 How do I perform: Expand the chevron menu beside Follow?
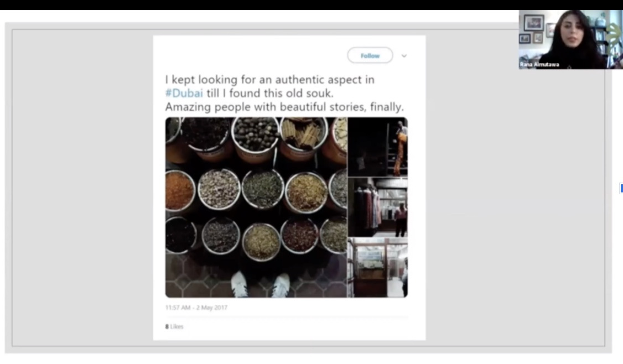point(404,56)
